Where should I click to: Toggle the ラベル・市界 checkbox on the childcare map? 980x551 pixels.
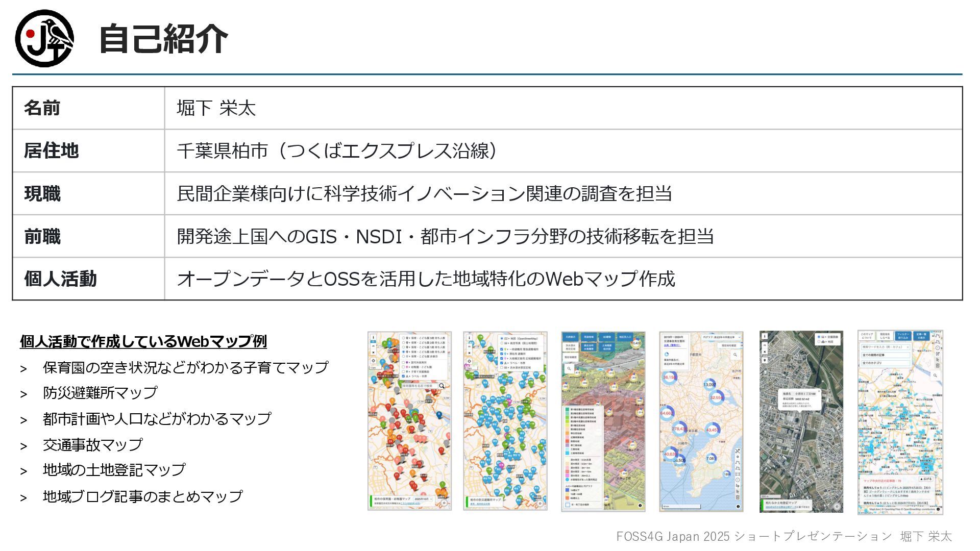click(404, 377)
